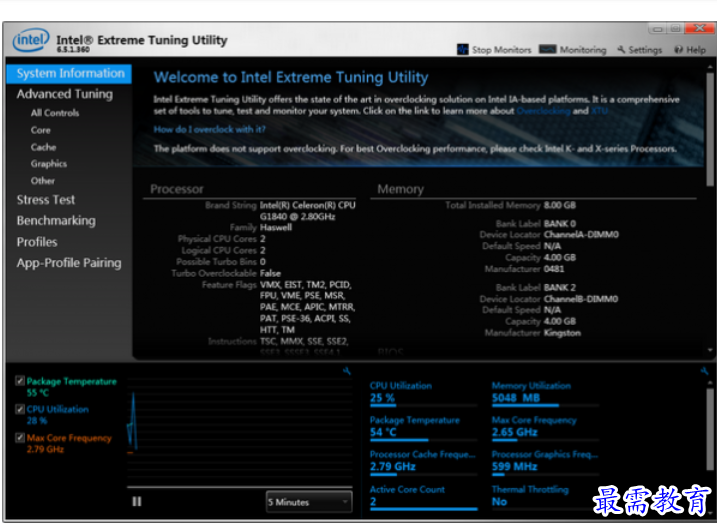Image resolution: width=717 pixels, height=532 pixels.
Task: Select Other under Advanced Tuning
Action: click(x=43, y=181)
